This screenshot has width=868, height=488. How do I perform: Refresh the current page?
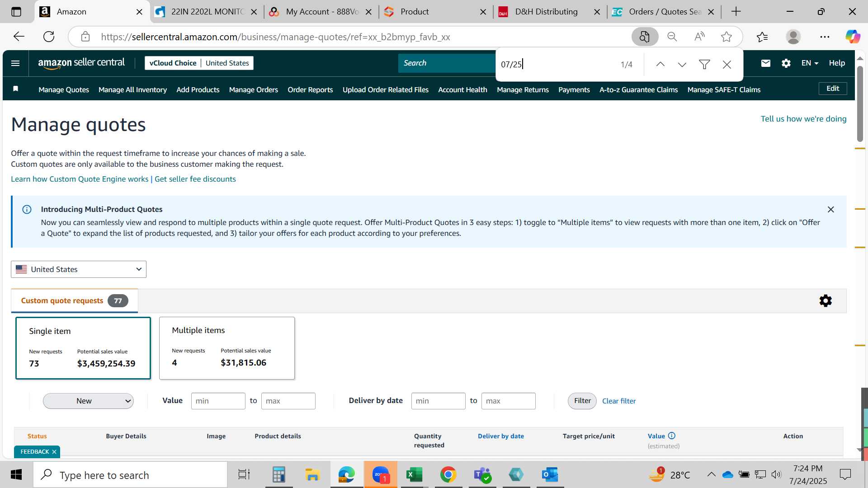49,37
